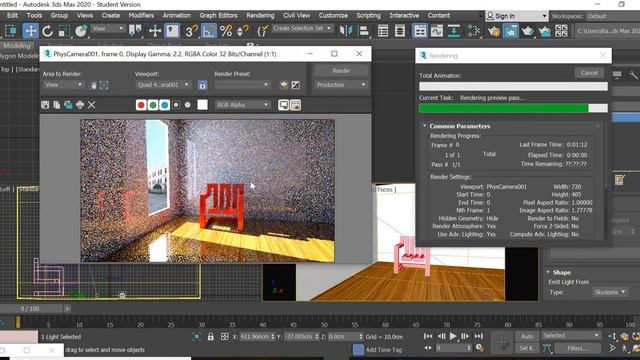Click the Auto key button
This screenshot has height=360, width=640.
(x=527, y=336)
